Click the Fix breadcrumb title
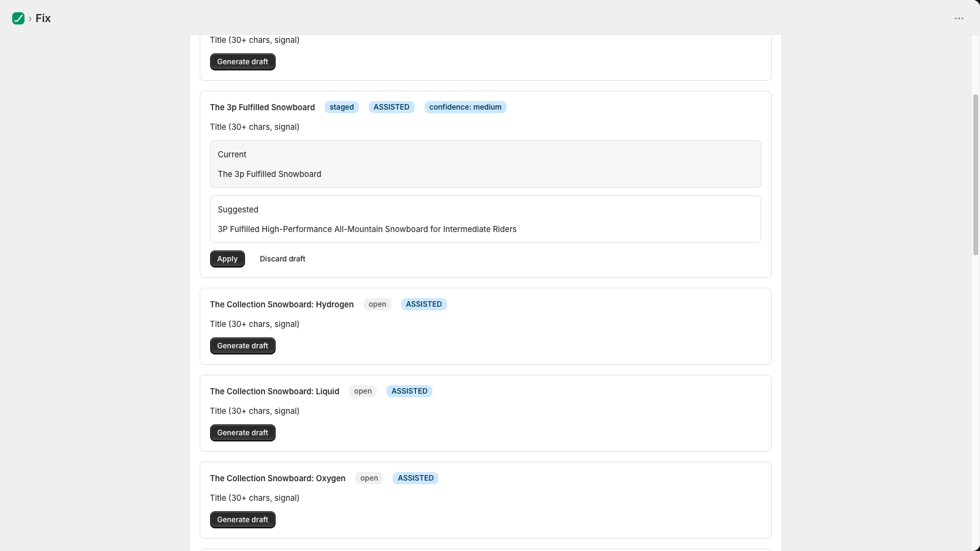The image size is (980, 551). click(x=43, y=18)
